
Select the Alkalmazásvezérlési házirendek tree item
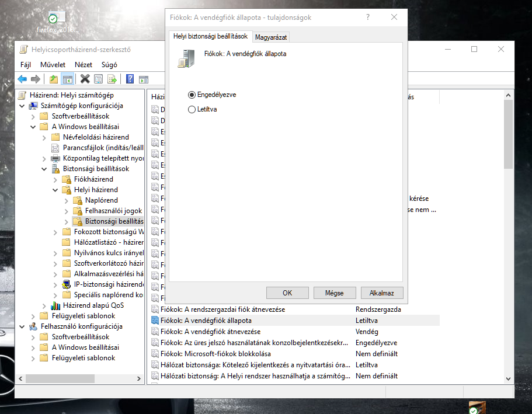[103, 274]
